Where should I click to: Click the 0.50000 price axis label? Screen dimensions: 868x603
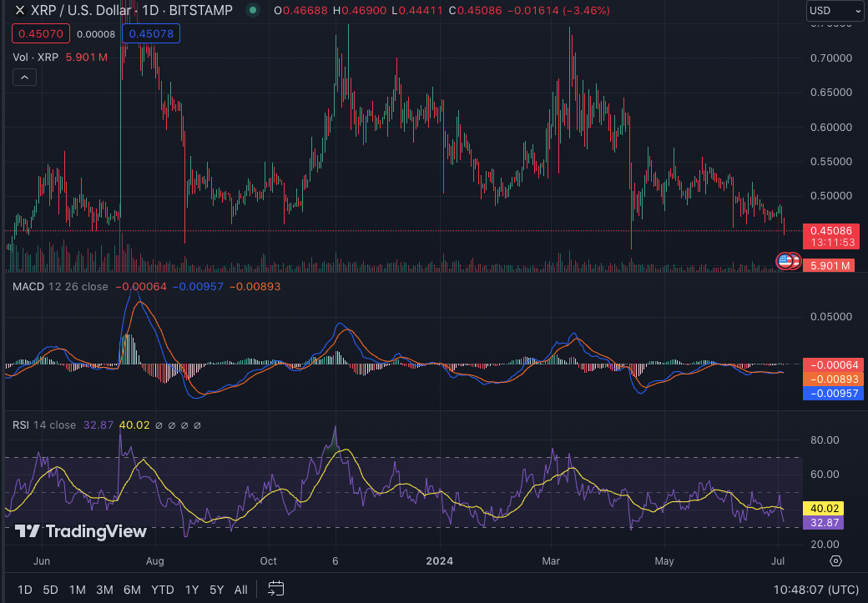[x=831, y=196]
